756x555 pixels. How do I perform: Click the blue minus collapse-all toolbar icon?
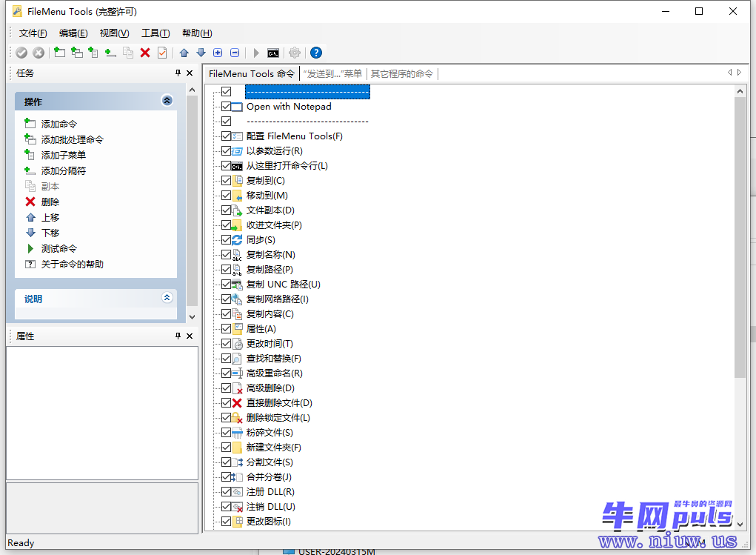tap(235, 53)
